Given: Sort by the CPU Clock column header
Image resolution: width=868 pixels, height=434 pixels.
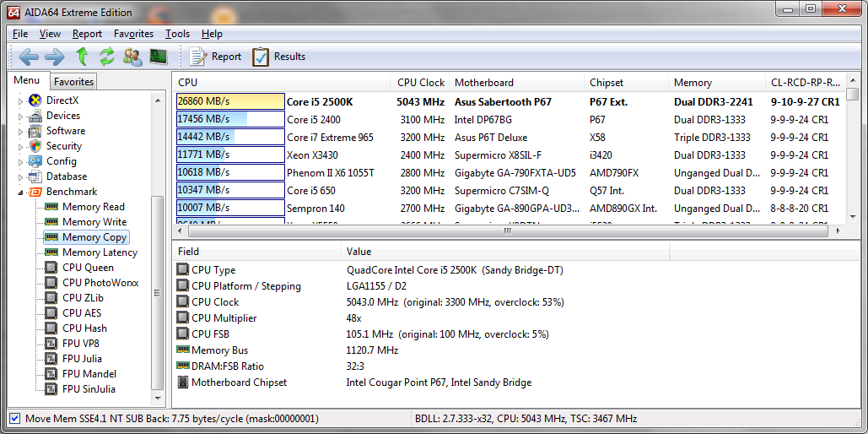Looking at the screenshot, I should (x=420, y=83).
